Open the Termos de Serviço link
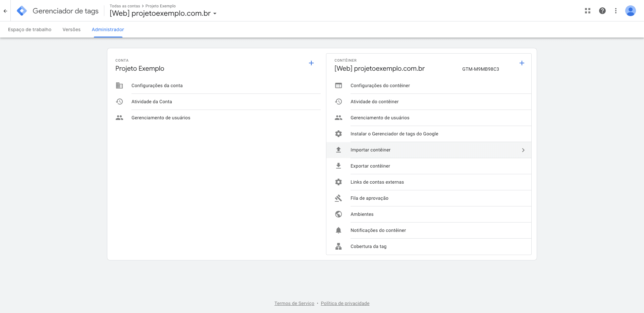 [294, 303]
